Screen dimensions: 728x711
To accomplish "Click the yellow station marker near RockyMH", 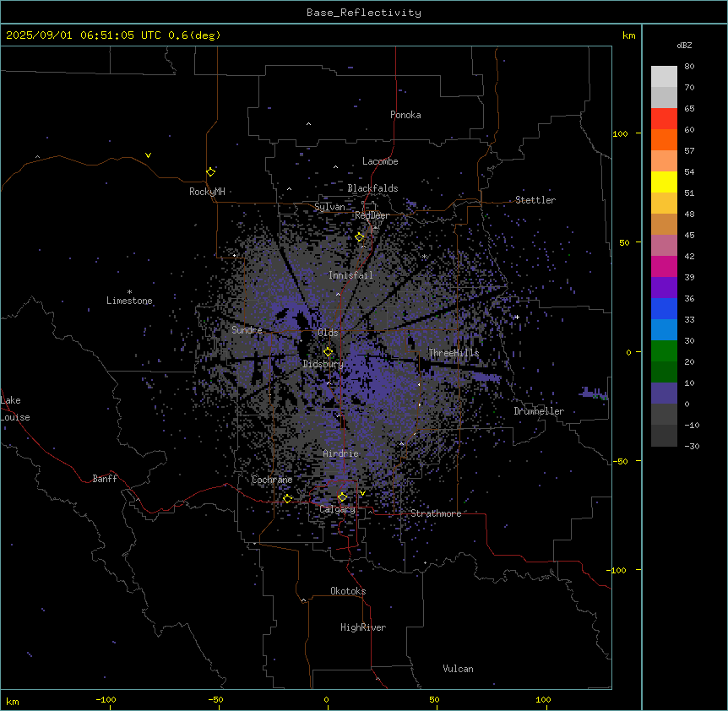I will (x=210, y=171).
